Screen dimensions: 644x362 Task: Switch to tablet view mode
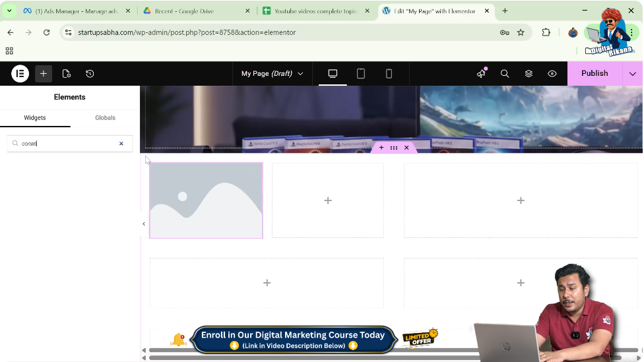click(x=361, y=74)
